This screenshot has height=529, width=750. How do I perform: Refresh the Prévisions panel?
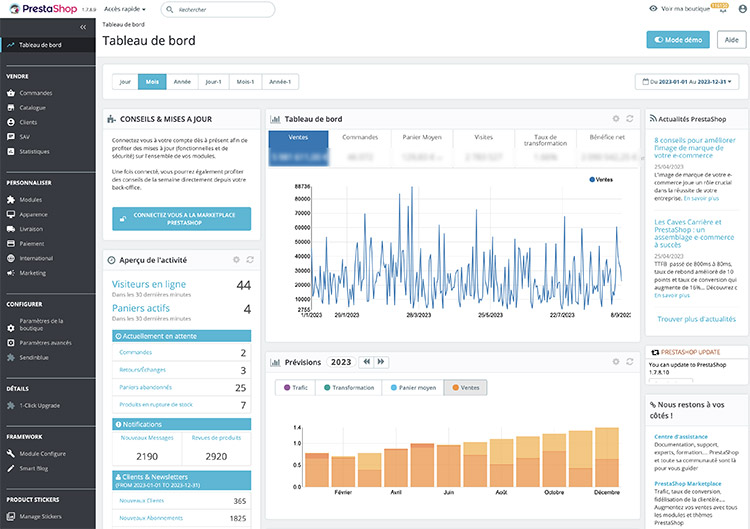click(630, 362)
